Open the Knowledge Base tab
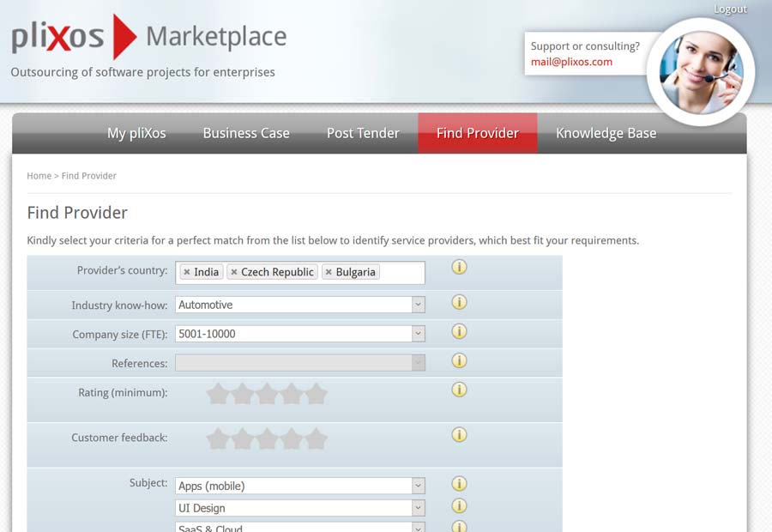 point(606,133)
